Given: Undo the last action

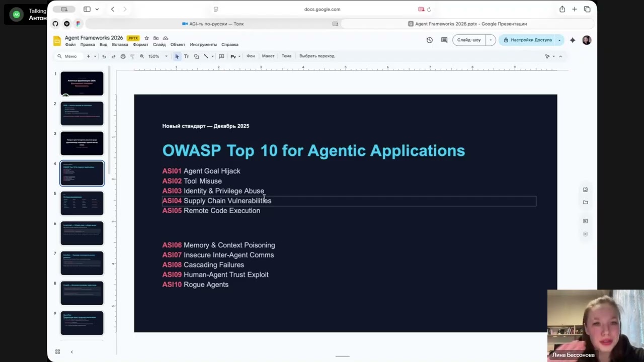Looking at the screenshot, I should (x=104, y=56).
